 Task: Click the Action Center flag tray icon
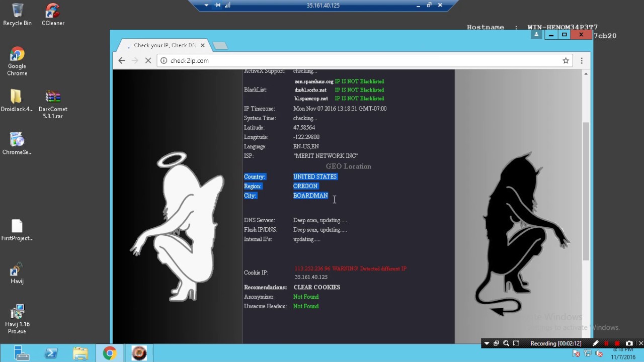[577, 353]
